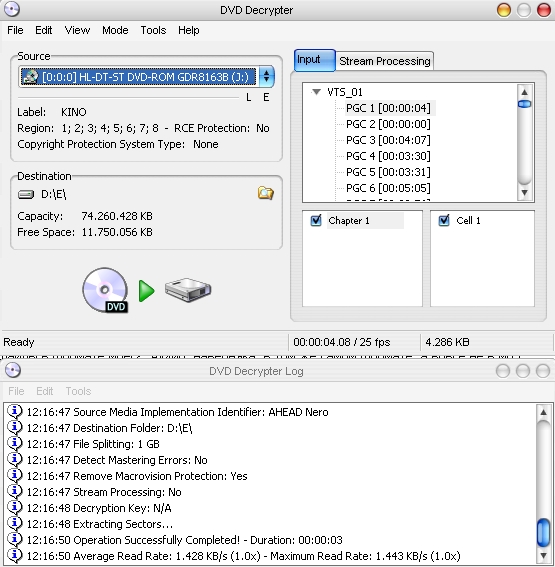
Task: Minimize the DVD Decrypter window with orange button
Action: click(504, 10)
